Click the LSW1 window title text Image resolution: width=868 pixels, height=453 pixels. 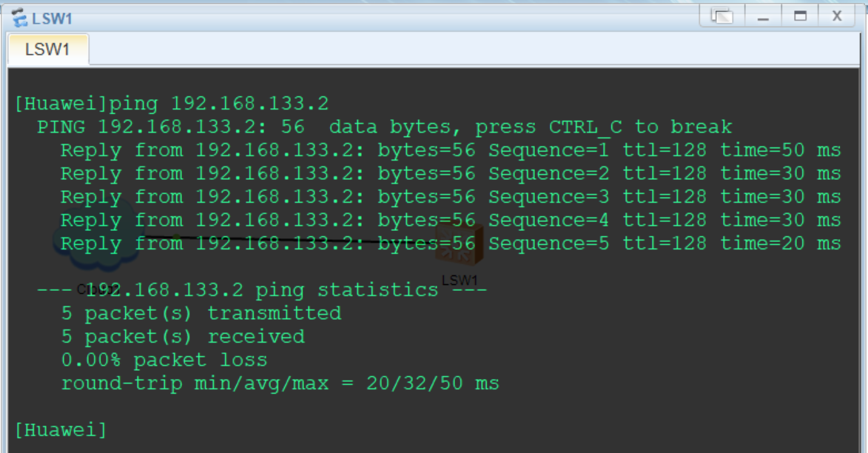(x=52, y=18)
